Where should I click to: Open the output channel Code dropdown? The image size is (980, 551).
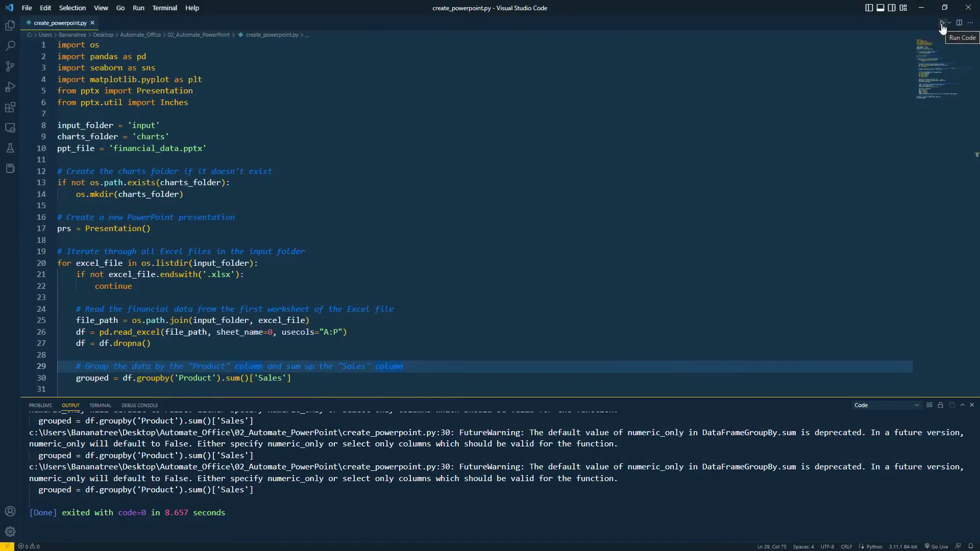coord(887,405)
